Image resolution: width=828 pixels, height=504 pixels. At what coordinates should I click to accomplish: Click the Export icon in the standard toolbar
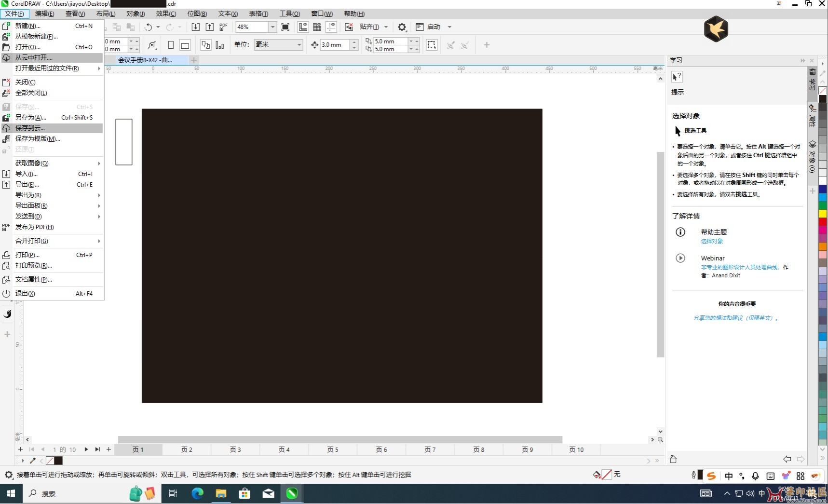click(209, 27)
